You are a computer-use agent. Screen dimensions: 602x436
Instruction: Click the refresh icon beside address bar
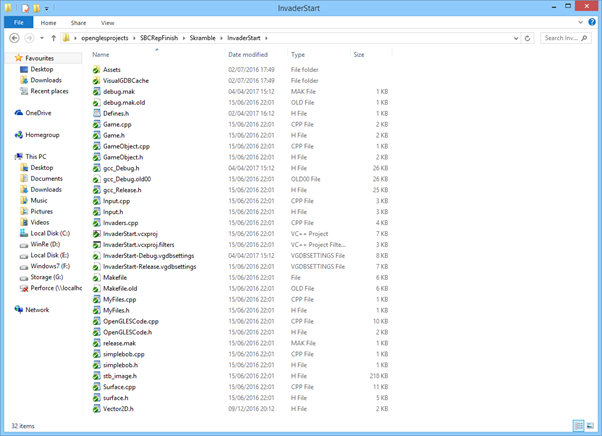(528, 38)
